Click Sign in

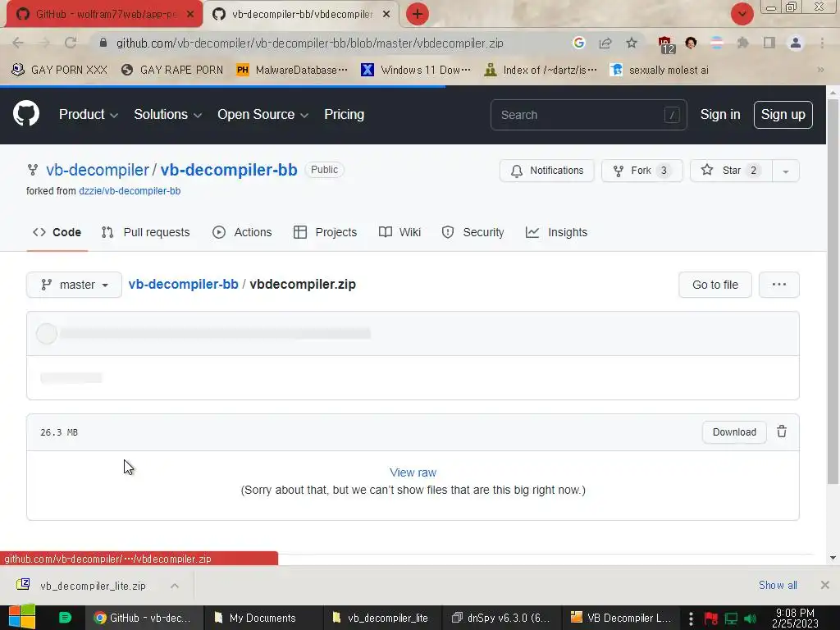[x=720, y=114]
